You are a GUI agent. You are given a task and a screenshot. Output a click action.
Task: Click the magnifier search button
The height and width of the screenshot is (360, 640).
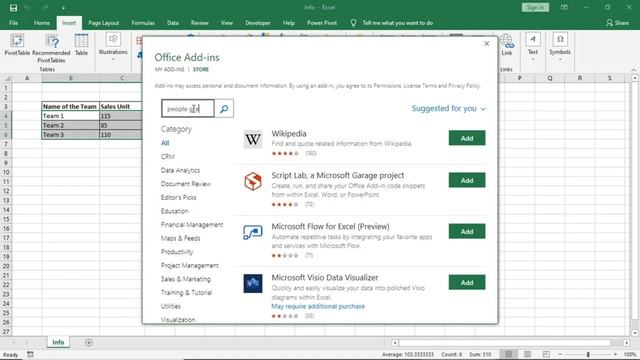[x=224, y=109]
